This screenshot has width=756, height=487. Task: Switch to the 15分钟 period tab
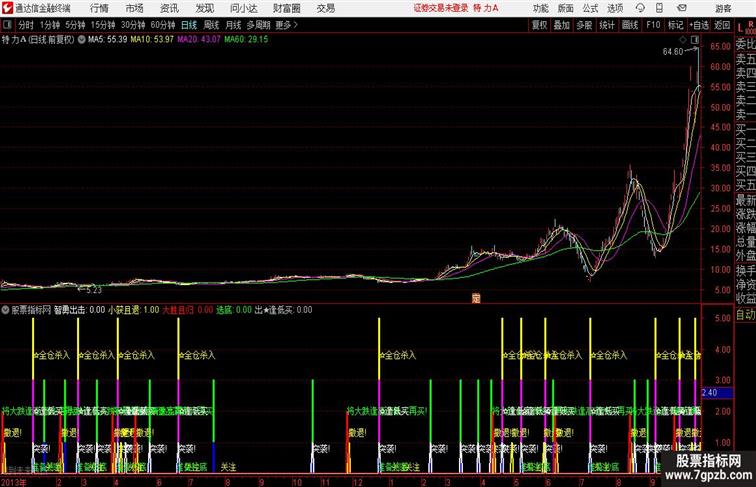click(x=103, y=25)
